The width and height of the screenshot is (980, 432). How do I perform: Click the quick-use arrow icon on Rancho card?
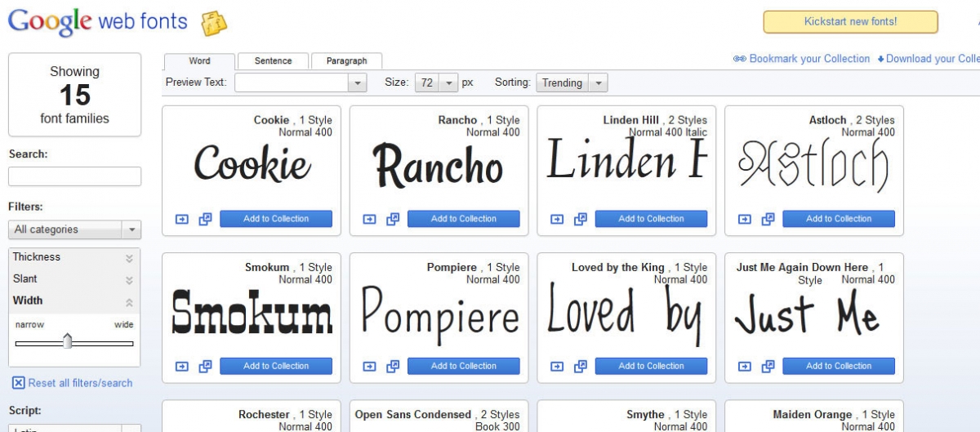pos(370,219)
